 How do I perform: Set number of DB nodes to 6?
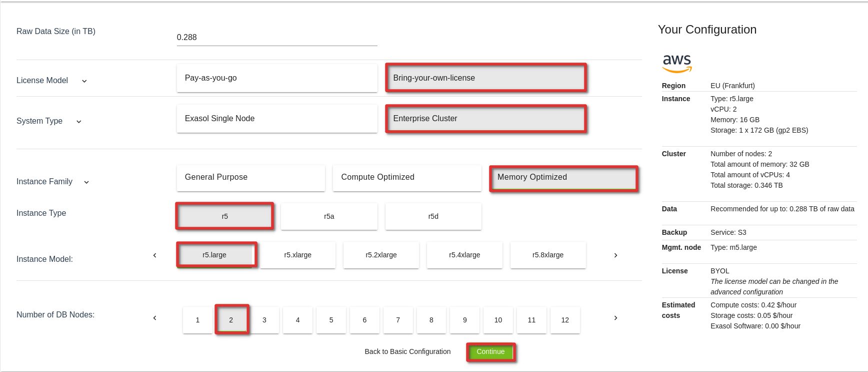[364, 320]
